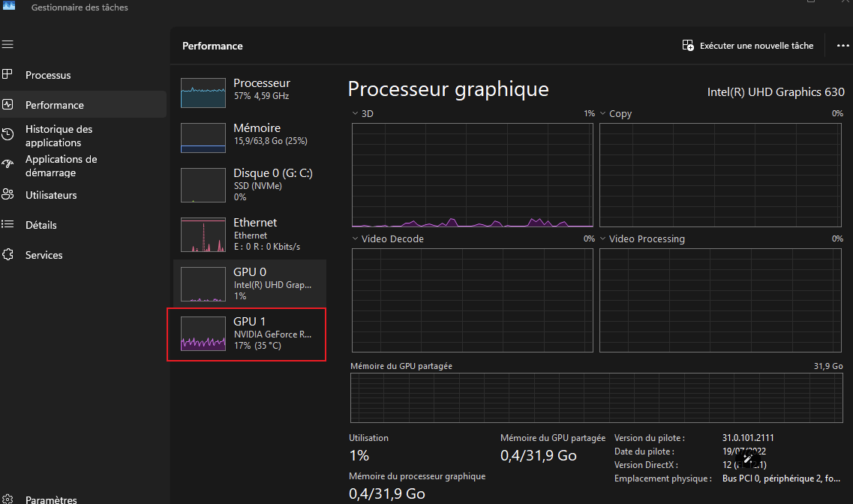Click the new task icon beside Exécuter

click(688, 45)
